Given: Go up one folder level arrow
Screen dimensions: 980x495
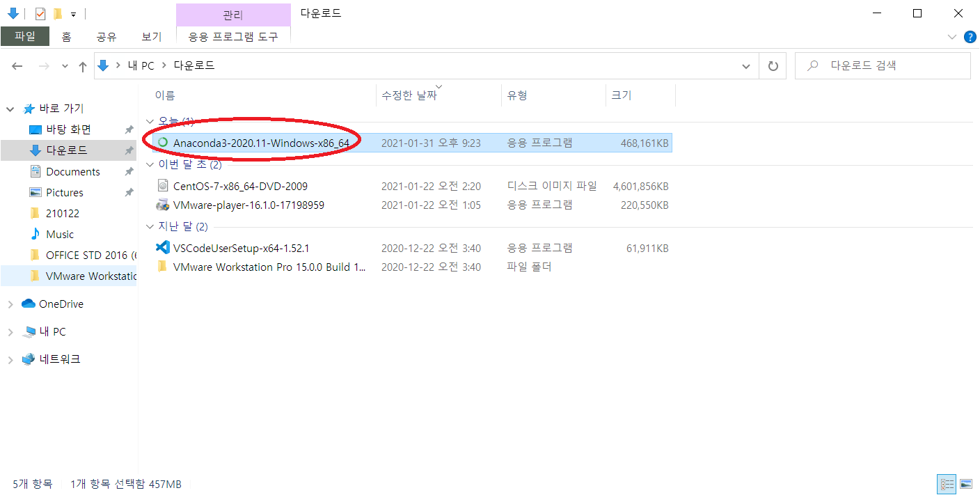Looking at the screenshot, I should pyautogui.click(x=82, y=66).
